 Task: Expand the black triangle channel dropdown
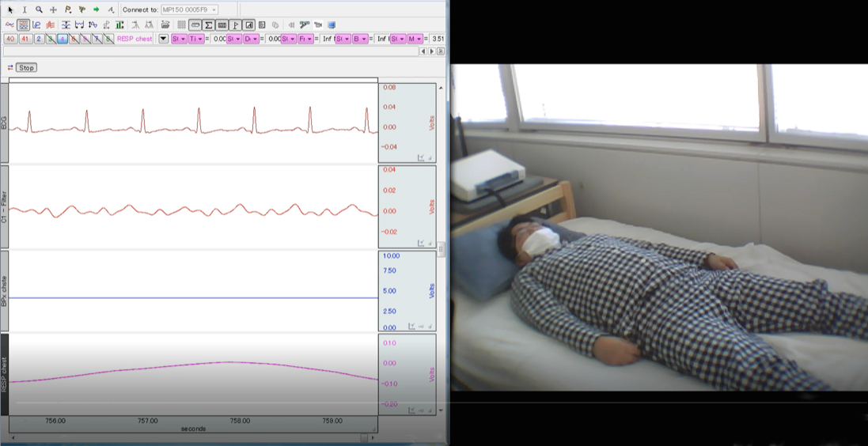click(164, 39)
